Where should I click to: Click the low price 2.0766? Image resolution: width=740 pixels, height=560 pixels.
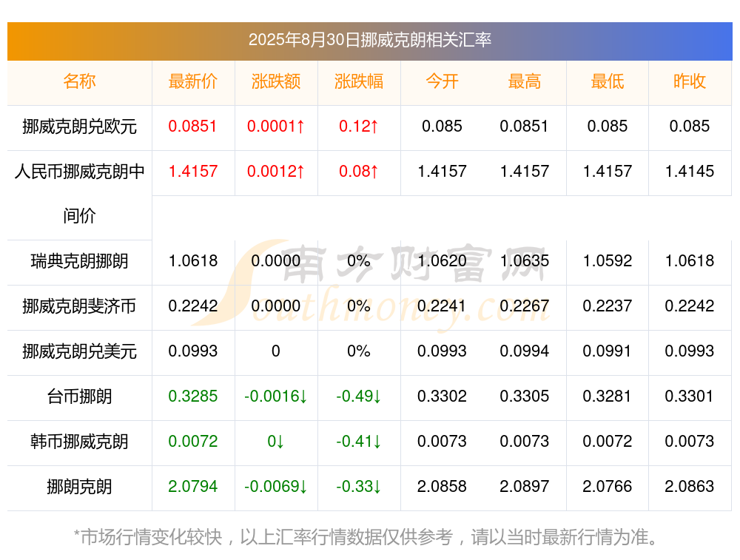pos(608,487)
